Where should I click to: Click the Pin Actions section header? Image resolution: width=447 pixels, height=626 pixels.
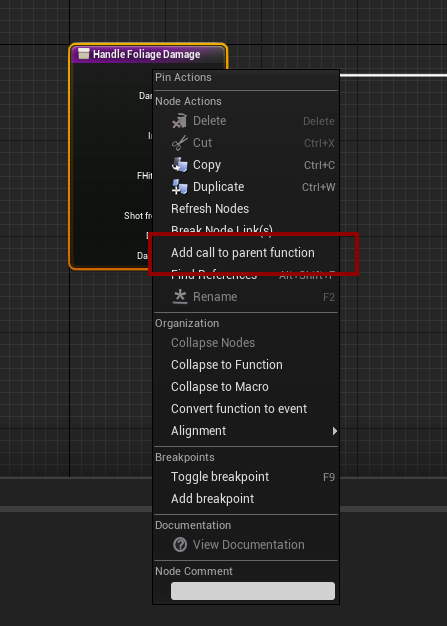tap(183, 77)
